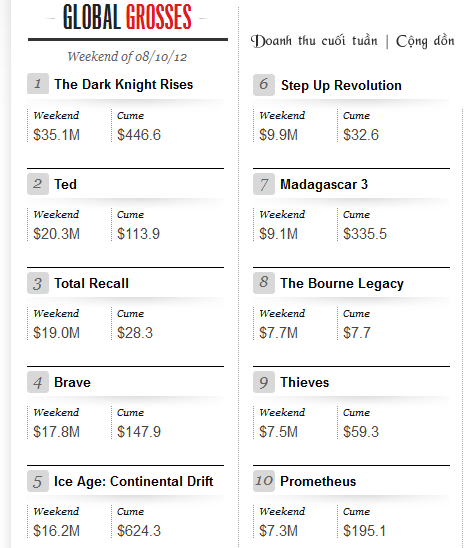
Task: Open the Step Up Revolution title
Action: click(x=341, y=86)
